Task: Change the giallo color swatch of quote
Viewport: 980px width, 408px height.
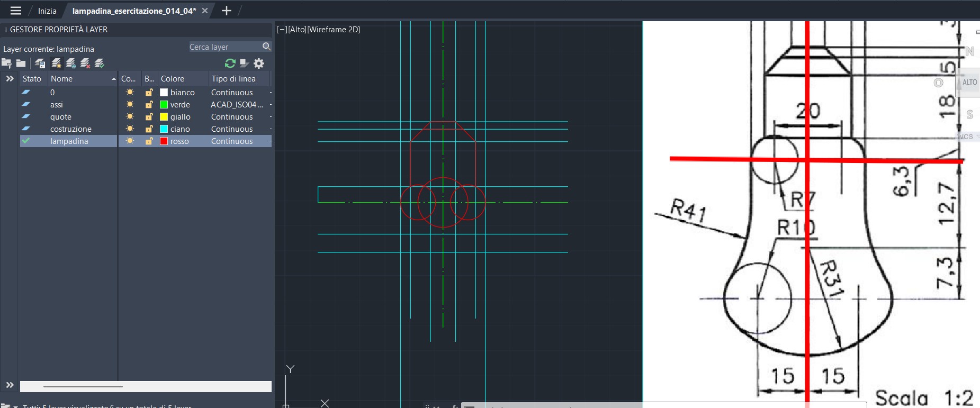Action: 164,117
